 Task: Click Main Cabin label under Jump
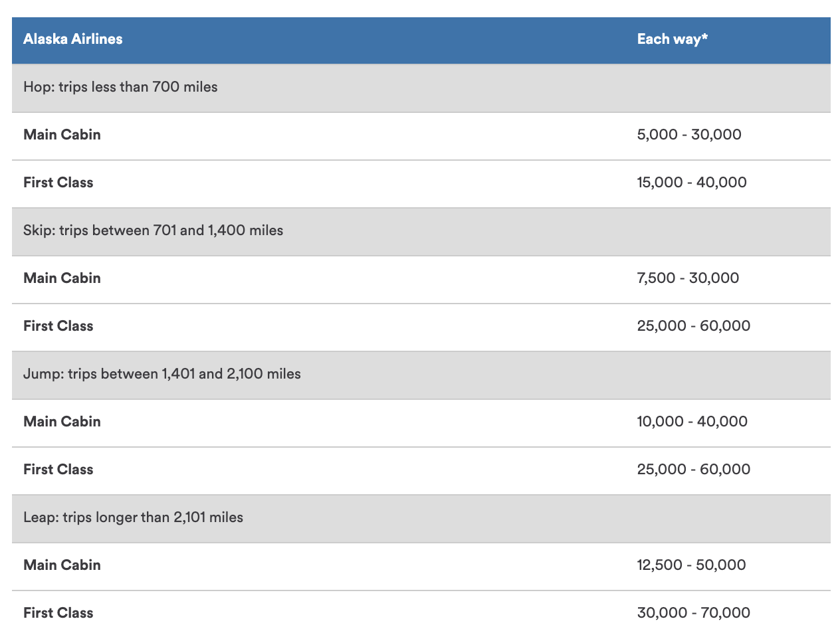click(x=62, y=422)
